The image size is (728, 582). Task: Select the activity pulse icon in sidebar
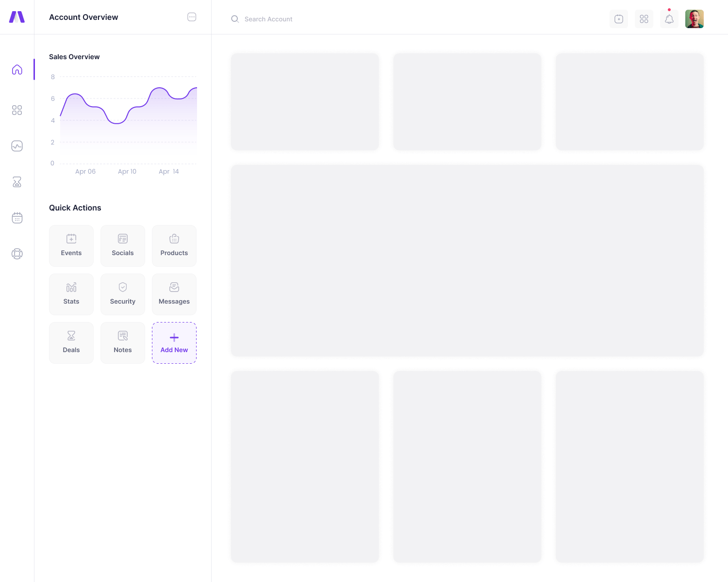[17, 146]
